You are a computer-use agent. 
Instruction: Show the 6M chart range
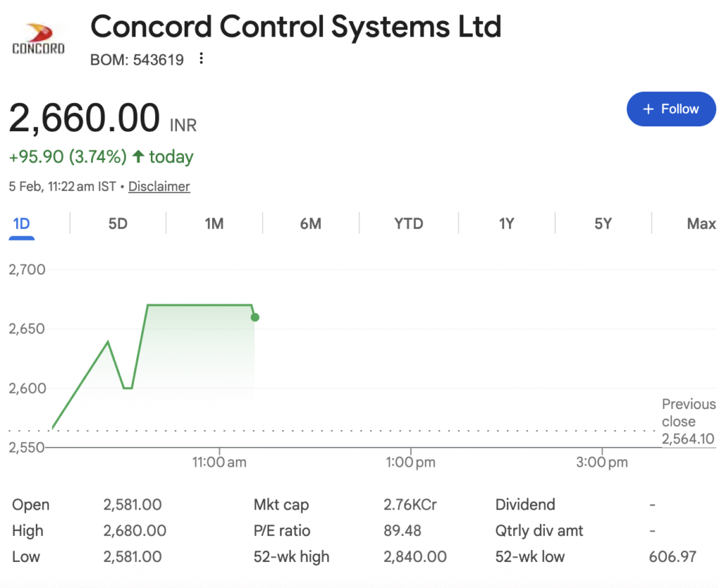point(310,224)
